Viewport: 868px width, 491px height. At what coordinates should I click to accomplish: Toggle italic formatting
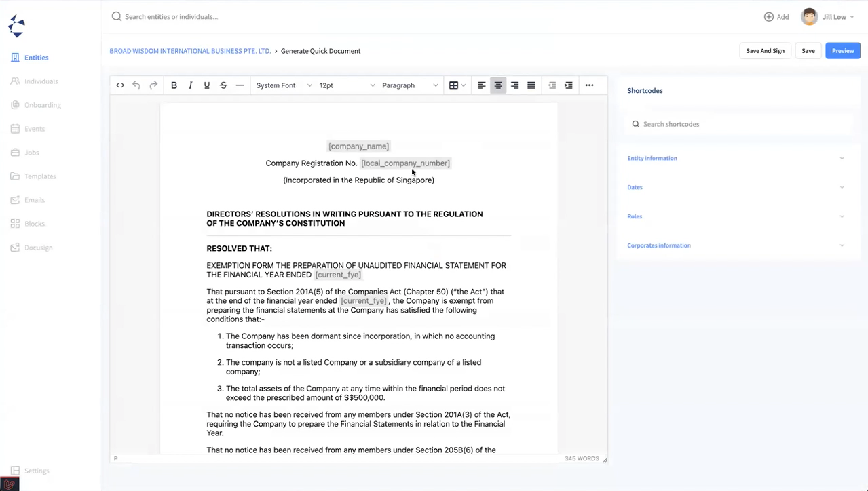[x=191, y=85]
